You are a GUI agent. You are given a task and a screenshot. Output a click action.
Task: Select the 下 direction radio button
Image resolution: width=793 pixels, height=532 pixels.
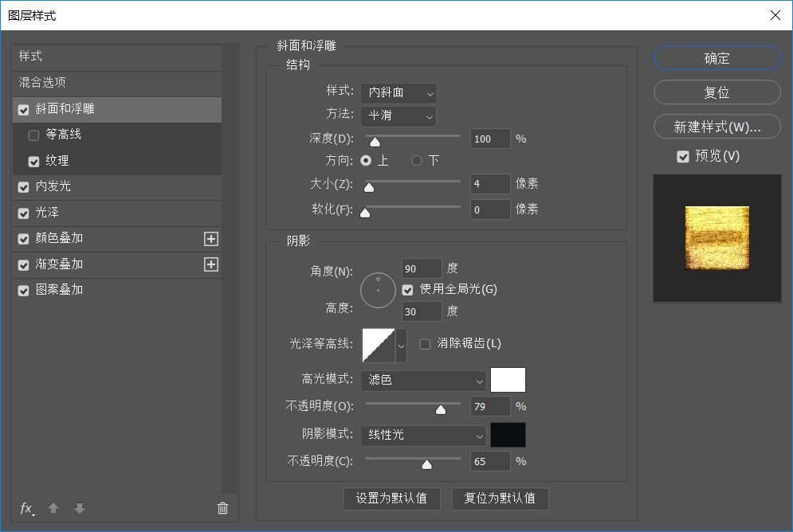point(417,161)
